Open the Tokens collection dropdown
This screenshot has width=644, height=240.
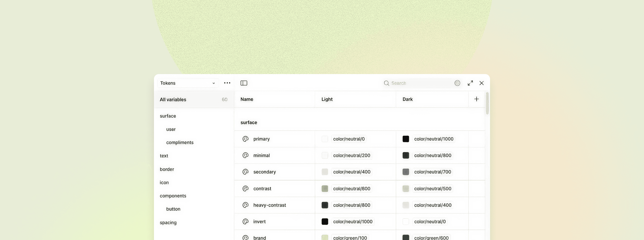point(188,83)
